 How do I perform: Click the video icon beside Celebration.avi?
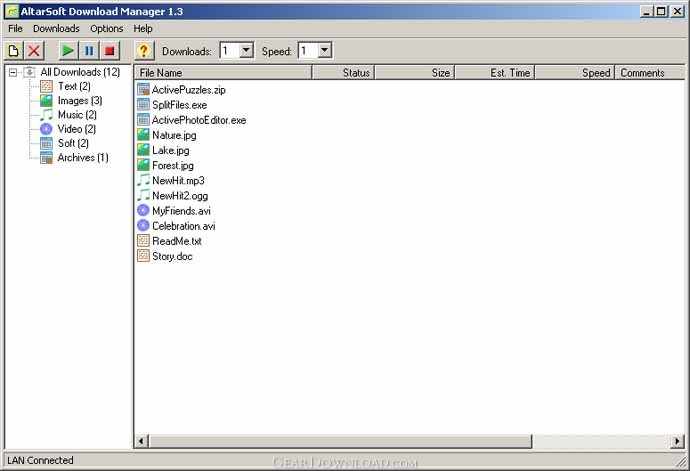pos(143,226)
